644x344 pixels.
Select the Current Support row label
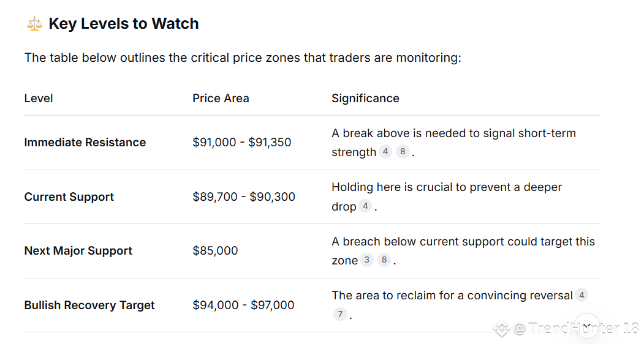point(69,197)
